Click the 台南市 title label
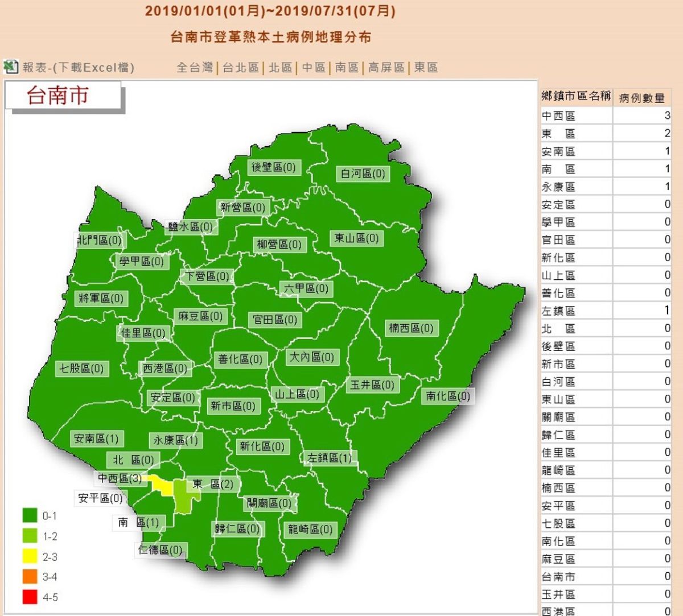Image resolution: width=683 pixels, height=616 pixels. click(x=56, y=96)
